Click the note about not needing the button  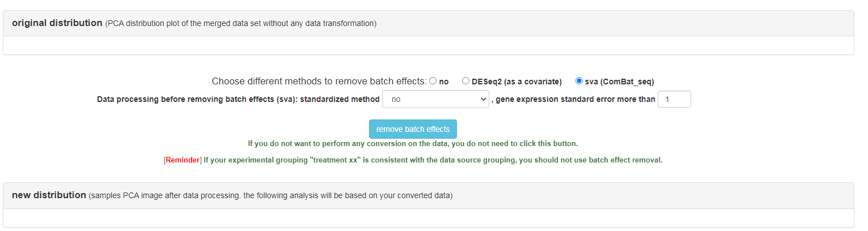(x=413, y=144)
